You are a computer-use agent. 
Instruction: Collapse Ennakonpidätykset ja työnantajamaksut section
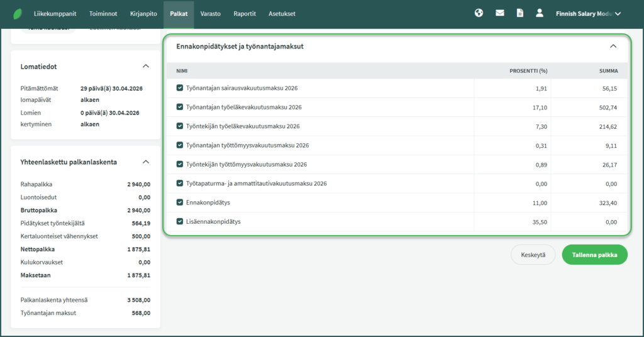pyautogui.click(x=613, y=46)
